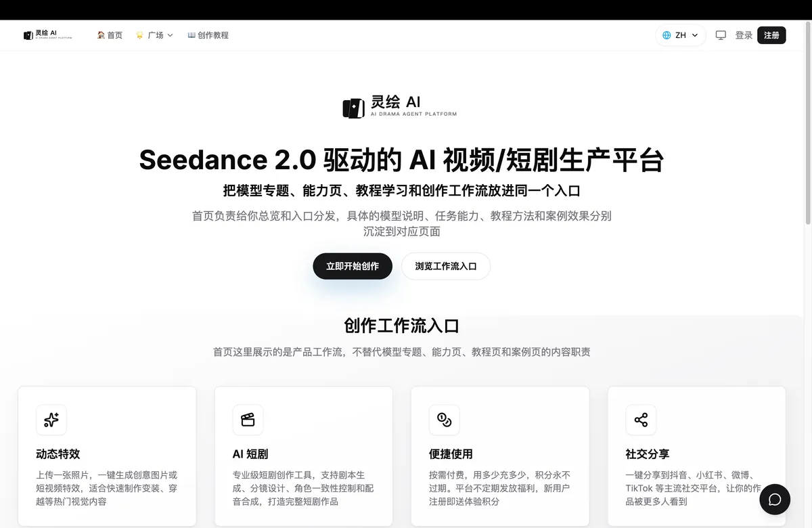Click the house icon beside 首页
This screenshot has width=812, height=528.
[x=101, y=35]
